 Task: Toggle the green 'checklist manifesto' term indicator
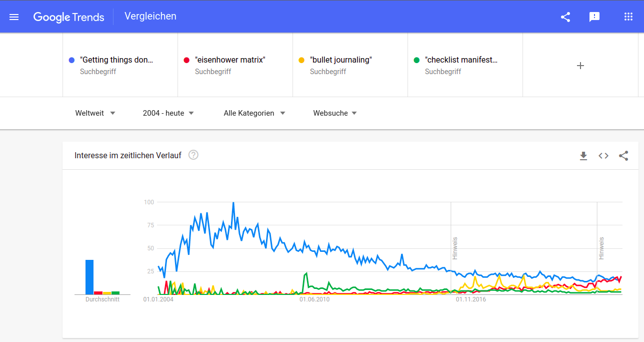pos(416,60)
